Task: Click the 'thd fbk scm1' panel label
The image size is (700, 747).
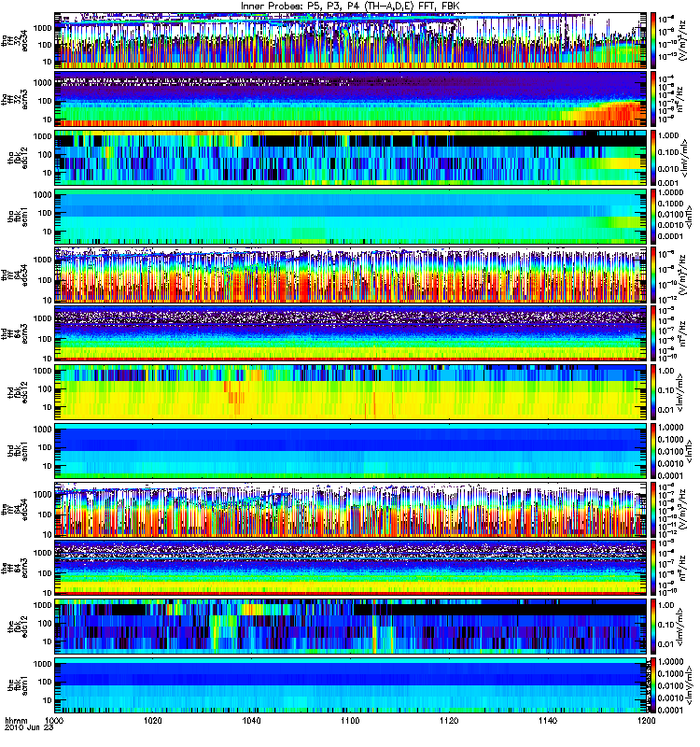Action: pyautogui.click(x=18, y=451)
